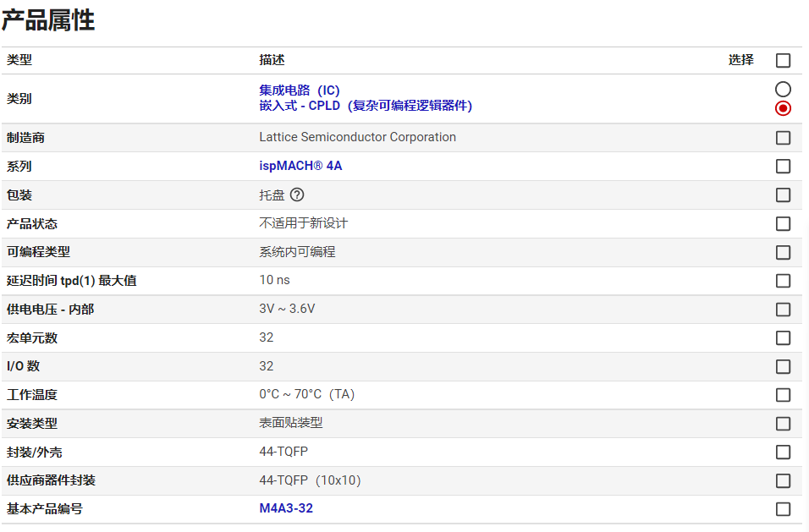This screenshot has height=532, width=809.
Task: Open the 集成电路 (IC) category link
Action: pyautogui.click(x=300, y=90)
